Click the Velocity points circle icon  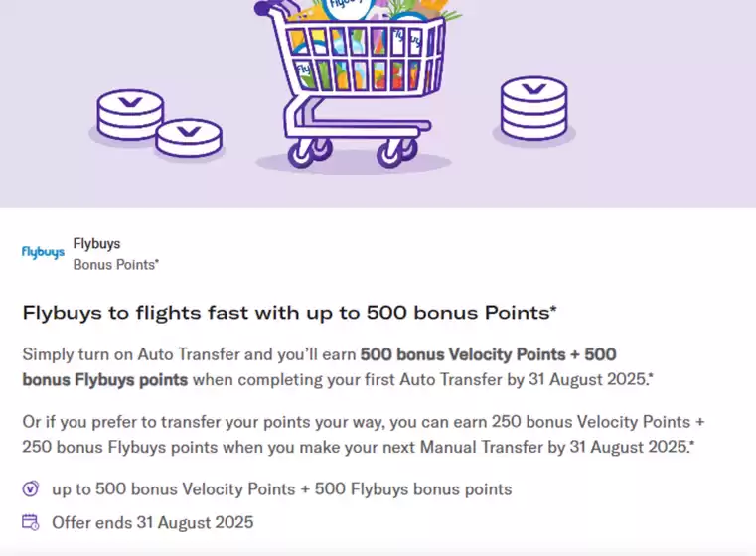pyautogui.click(x=31, y=489)
